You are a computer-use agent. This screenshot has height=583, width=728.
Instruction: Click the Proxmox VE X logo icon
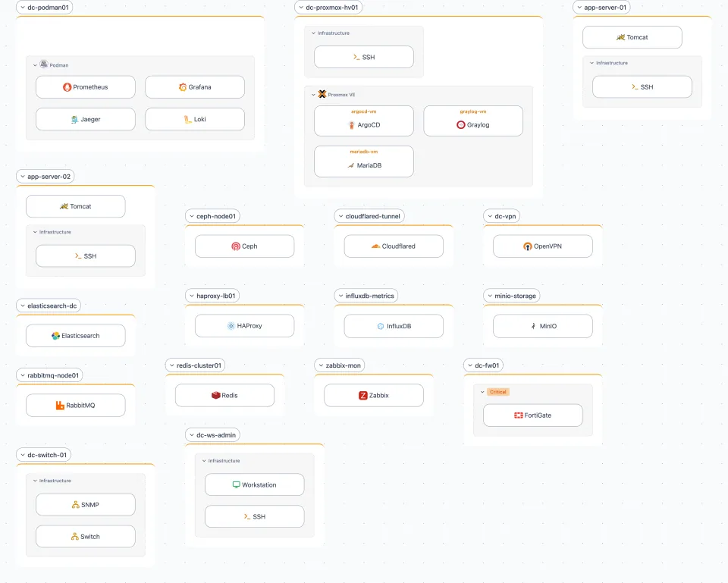click(322, 94)
